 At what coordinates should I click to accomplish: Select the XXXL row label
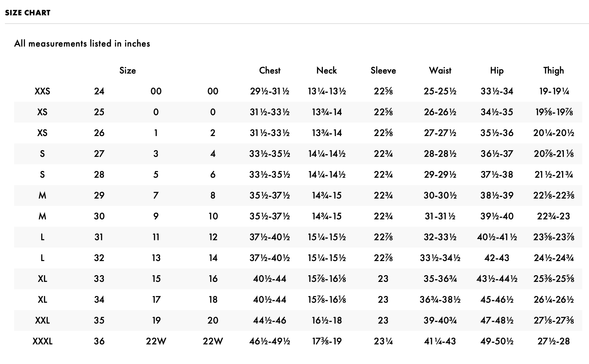[x=42, y=341]
